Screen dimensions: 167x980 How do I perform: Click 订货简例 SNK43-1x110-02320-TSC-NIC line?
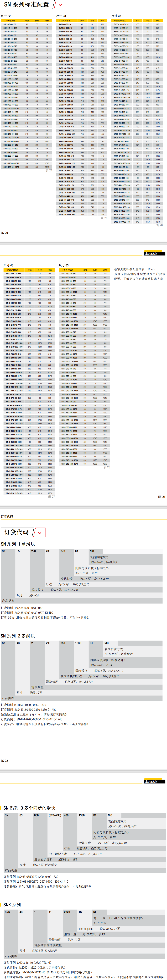tap(27, 962)
